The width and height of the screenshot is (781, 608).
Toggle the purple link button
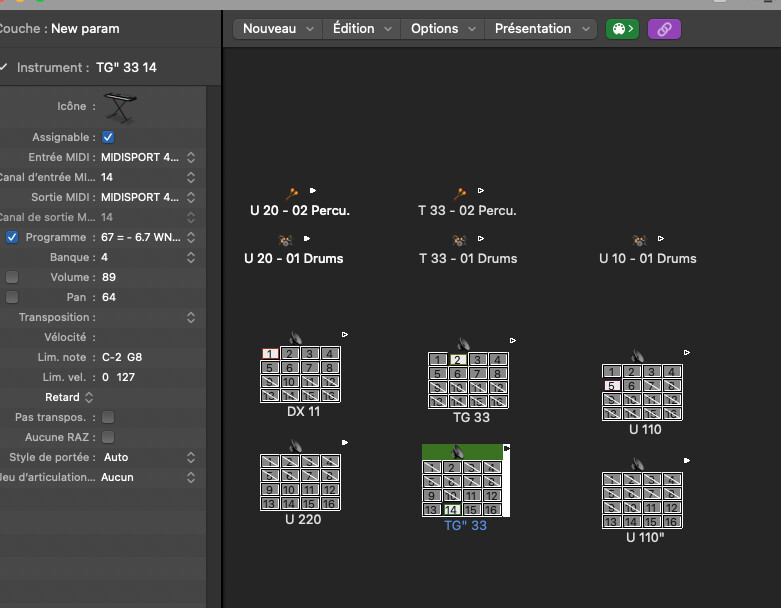coord(664,29)
